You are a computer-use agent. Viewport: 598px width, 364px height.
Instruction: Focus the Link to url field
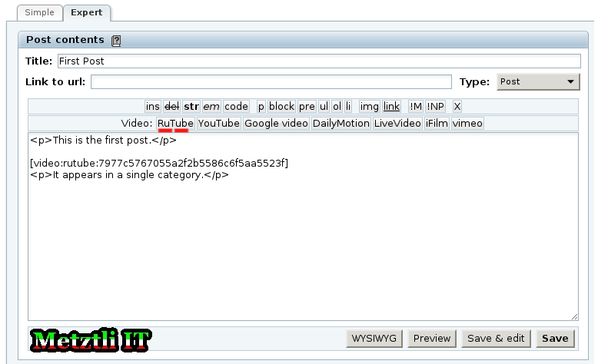click(271, 81)
